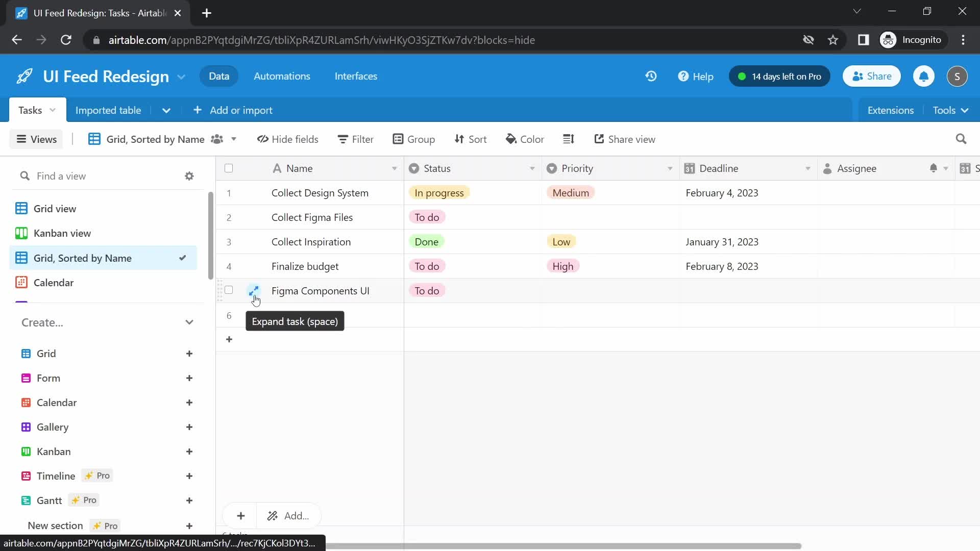
Task: Toggle the checkbox for row 5 Figma Components UI
Action: tap(229, 291)
